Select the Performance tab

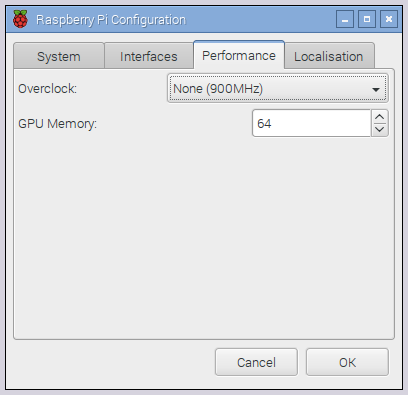(239, 55)
